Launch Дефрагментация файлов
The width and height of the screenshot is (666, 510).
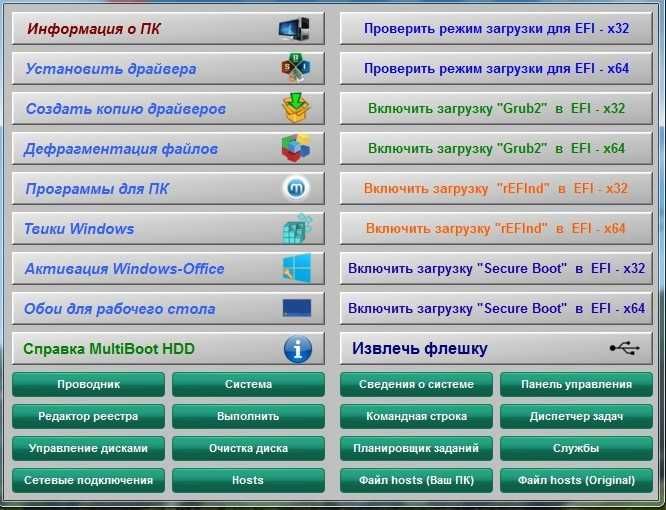168,149
